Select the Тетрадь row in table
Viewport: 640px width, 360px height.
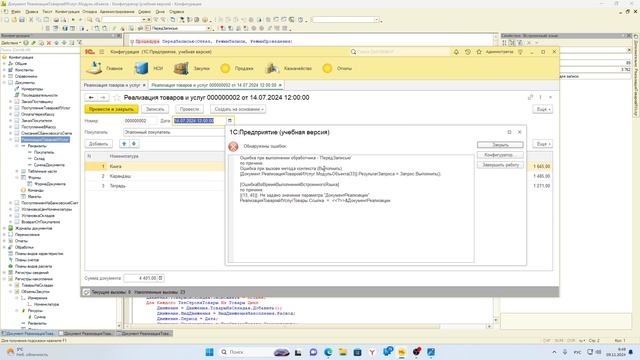point(155,186)
